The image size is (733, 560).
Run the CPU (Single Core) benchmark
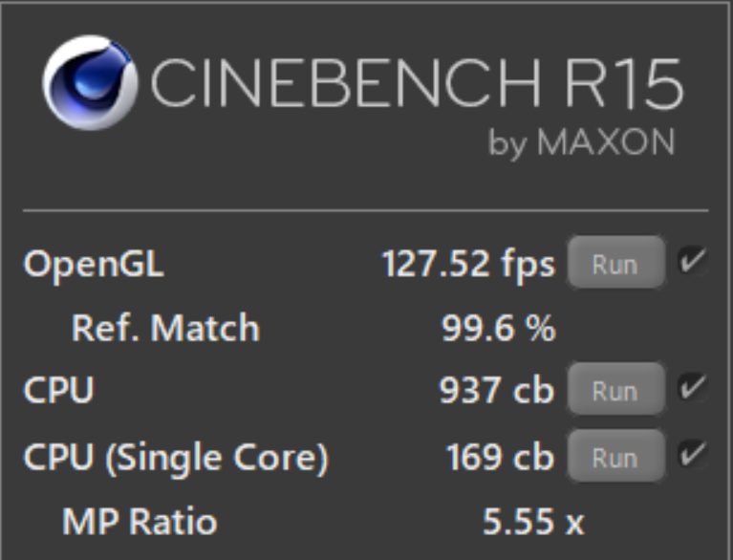(614, 458)
